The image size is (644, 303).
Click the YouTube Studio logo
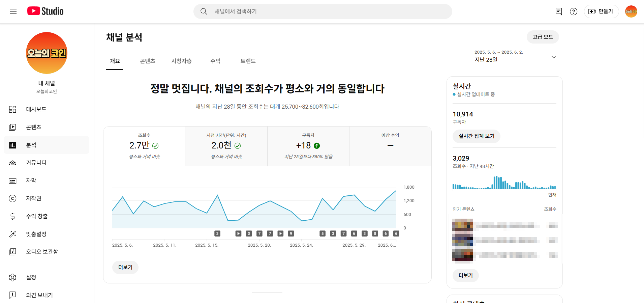coord(45,11)
